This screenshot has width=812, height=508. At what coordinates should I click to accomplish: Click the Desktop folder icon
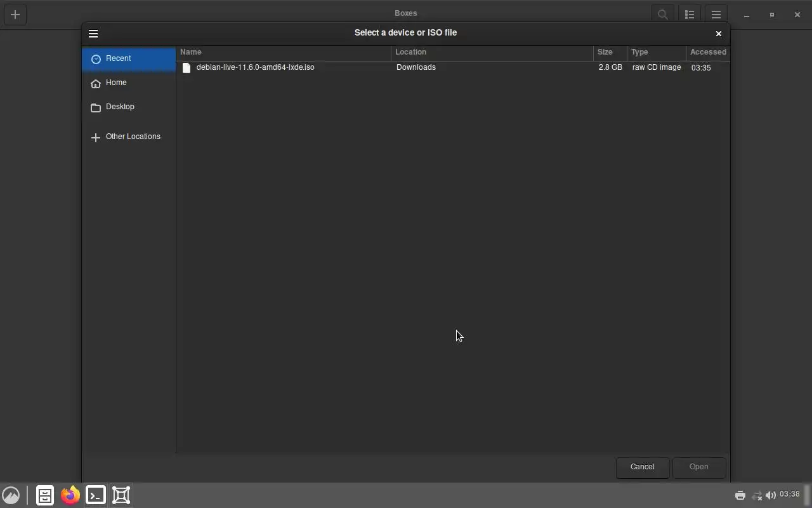96,108
